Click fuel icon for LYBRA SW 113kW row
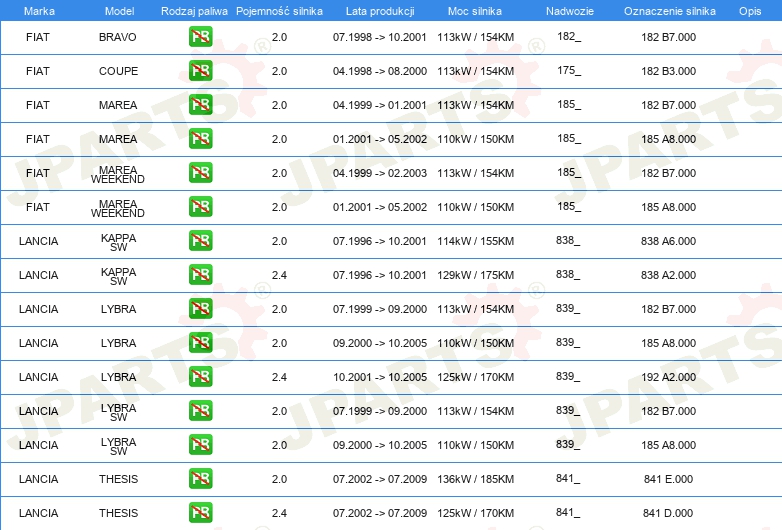 coord(200,410)
